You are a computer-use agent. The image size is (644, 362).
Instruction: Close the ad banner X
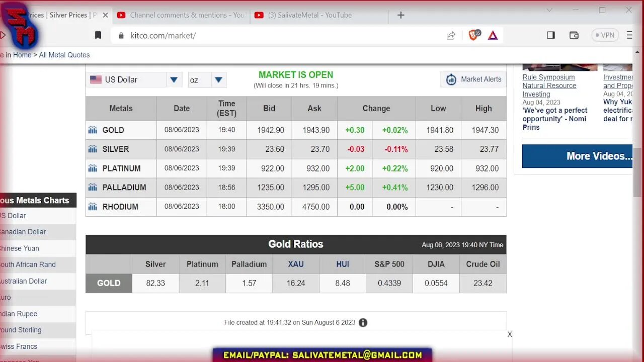[510, 334]
